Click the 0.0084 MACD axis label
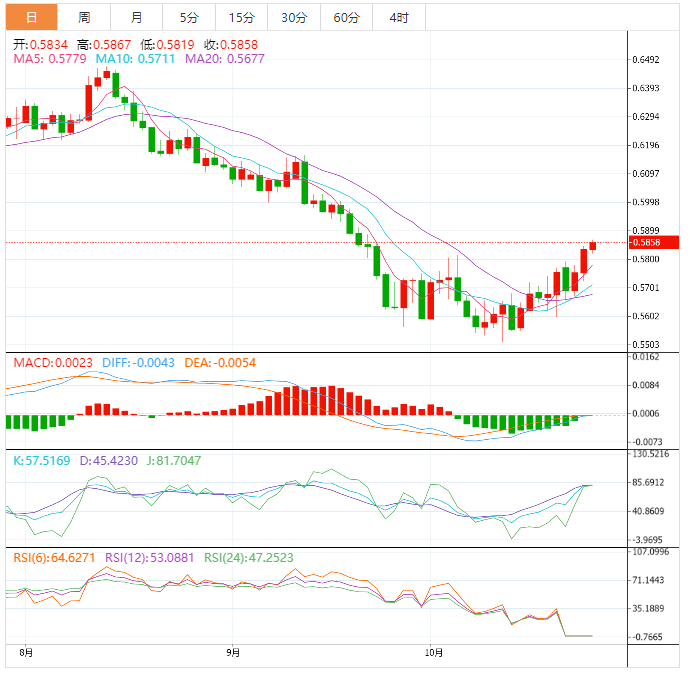The width and height of the screenshot is (690, 673). (x=646, y=385)
